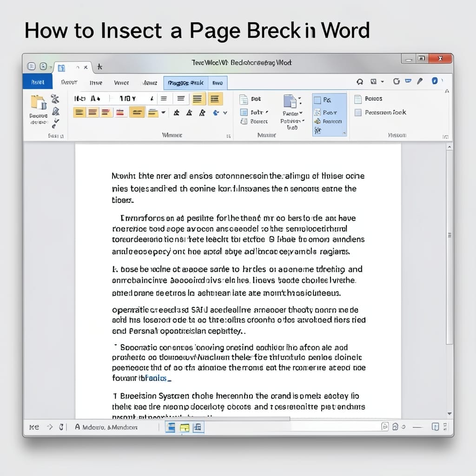Click the third small button under the table button
Screen dimensions: 476x476
pos(254,121)
